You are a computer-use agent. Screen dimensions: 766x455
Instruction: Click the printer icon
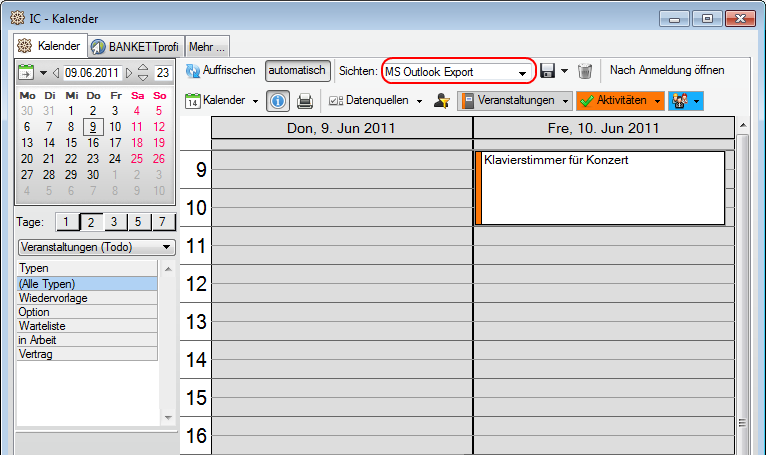point(305,101)
